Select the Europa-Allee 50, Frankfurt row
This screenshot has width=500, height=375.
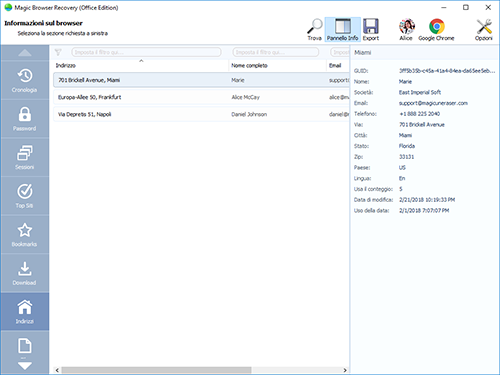[201, 97]
